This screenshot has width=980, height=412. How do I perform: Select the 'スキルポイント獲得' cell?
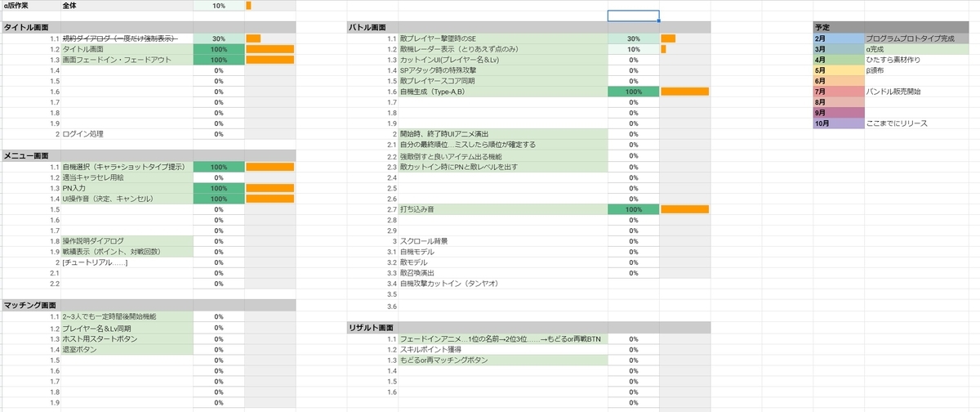tap(503, 349)
